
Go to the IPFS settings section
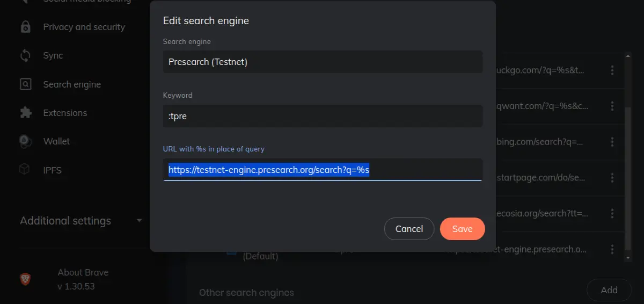pos(53,170)
